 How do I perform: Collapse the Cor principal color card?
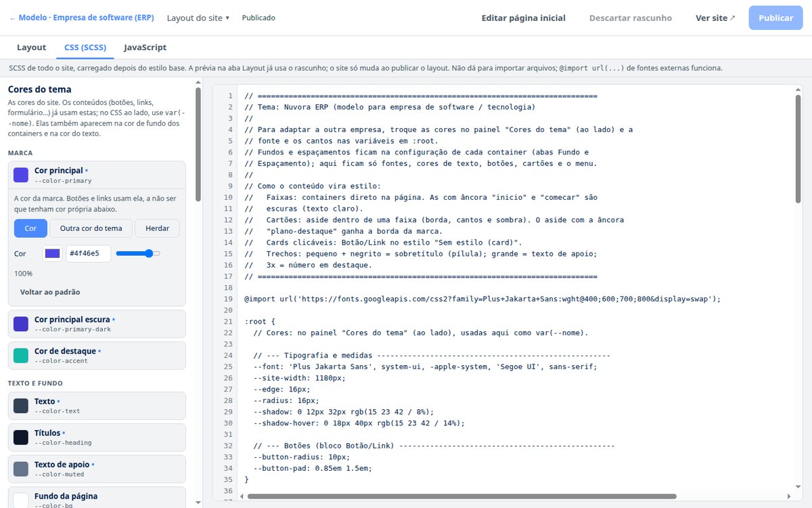click(97, 175)
